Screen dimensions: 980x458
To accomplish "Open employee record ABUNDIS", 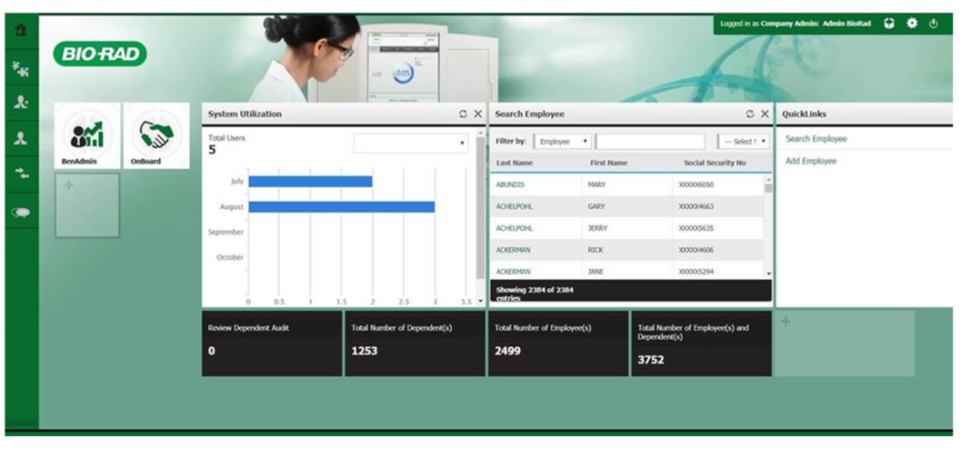I will coord(510,185).
